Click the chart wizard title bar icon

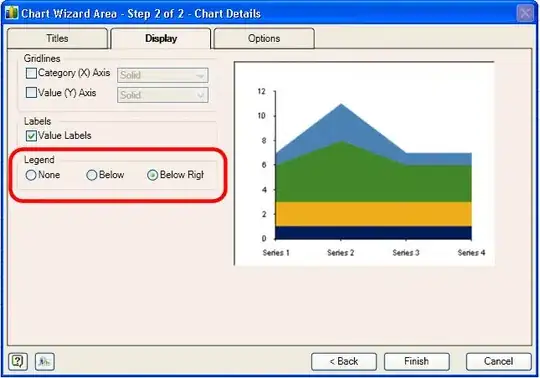click(11, 13)
